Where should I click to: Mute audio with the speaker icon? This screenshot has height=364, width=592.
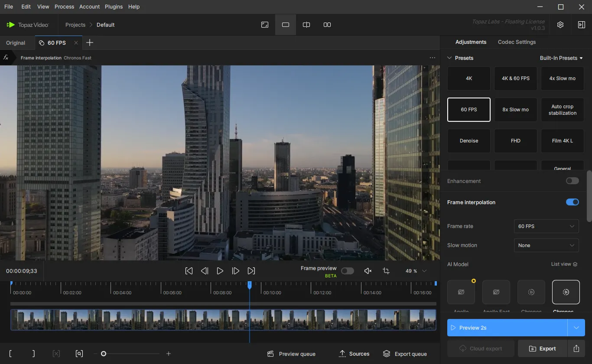pos(368,271)
